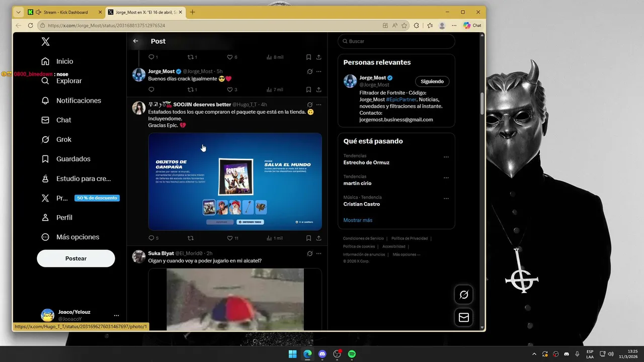Open more options on Suka Blyat's post
This screenshot has width=644, height=362.
pyautogui.click(x=319, y=253)
